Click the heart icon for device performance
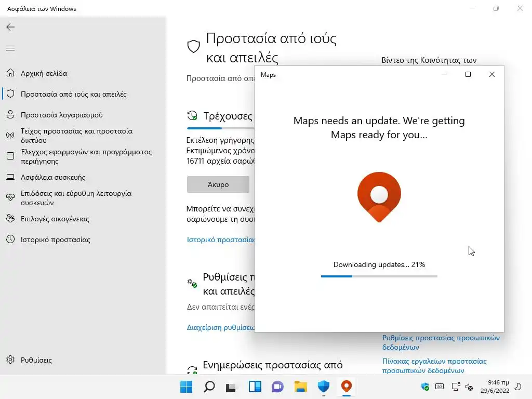Image resolution: width=532 pixels, height=399 pixels. pyautogui.click(x=10, y=197)
